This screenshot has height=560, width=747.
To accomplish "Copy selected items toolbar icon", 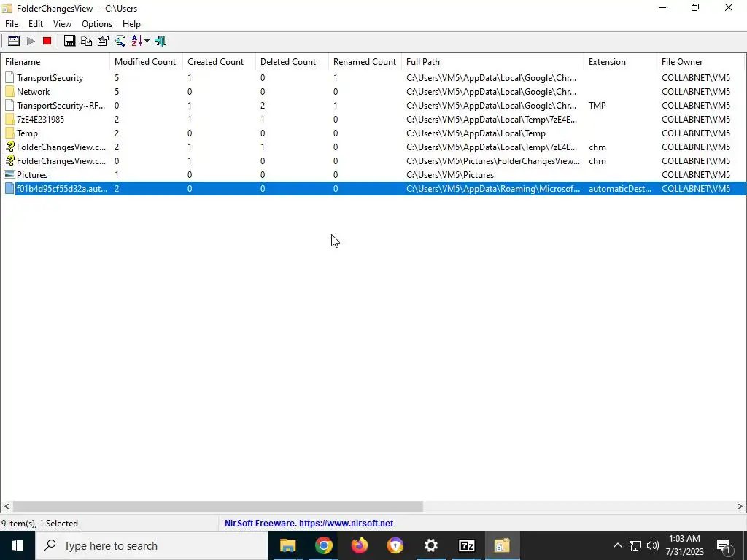I will coord(86,41).
